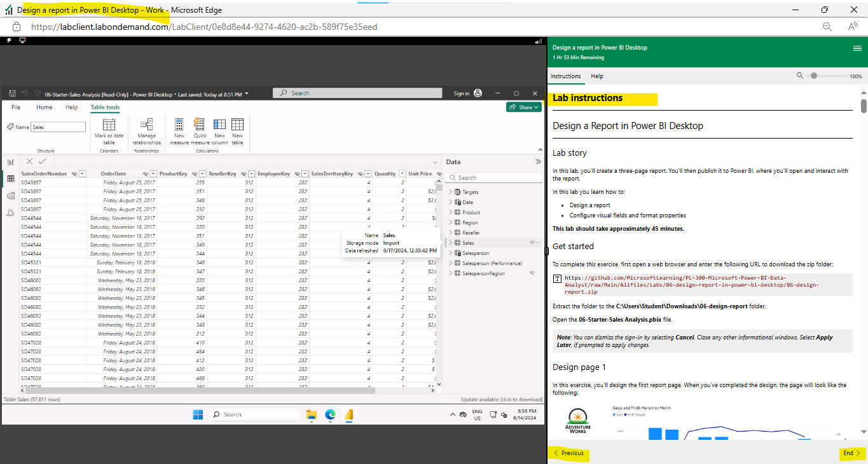The image size is (868, 464).
Task: Expand the Date table in Data pane
Action: (x=450, y=202)
